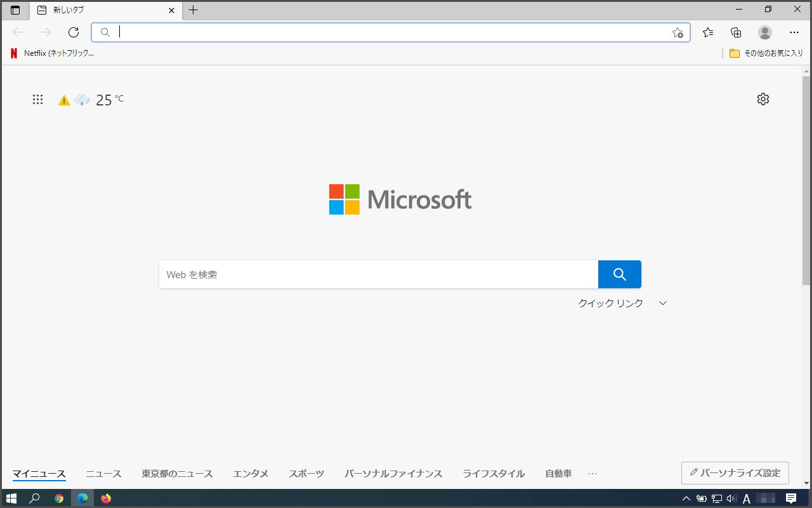Open the Favorites list icon

[708, 32]
